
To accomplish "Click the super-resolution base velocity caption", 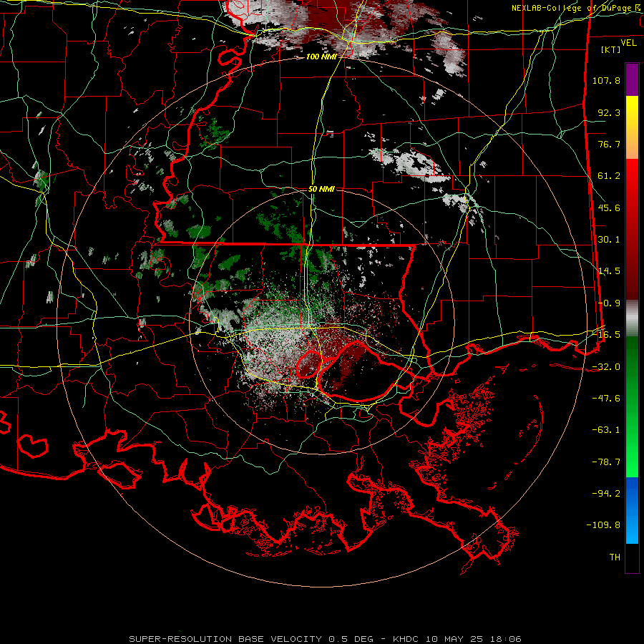I will pos(325,639).
